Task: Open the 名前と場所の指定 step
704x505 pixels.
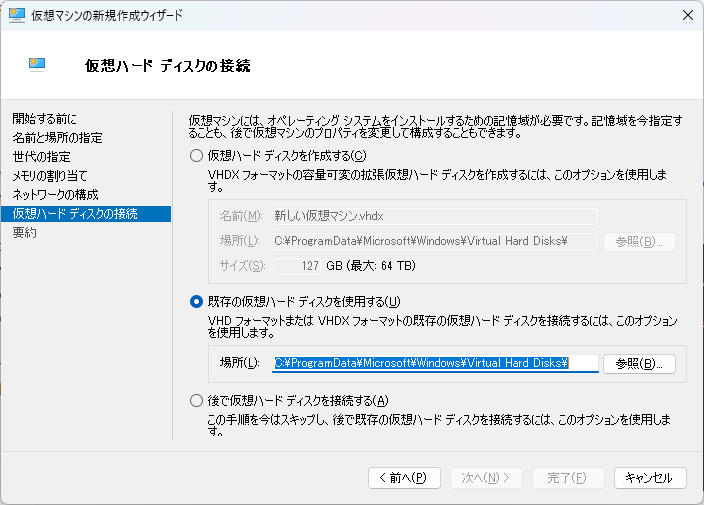Action: (x=57, y=138)
